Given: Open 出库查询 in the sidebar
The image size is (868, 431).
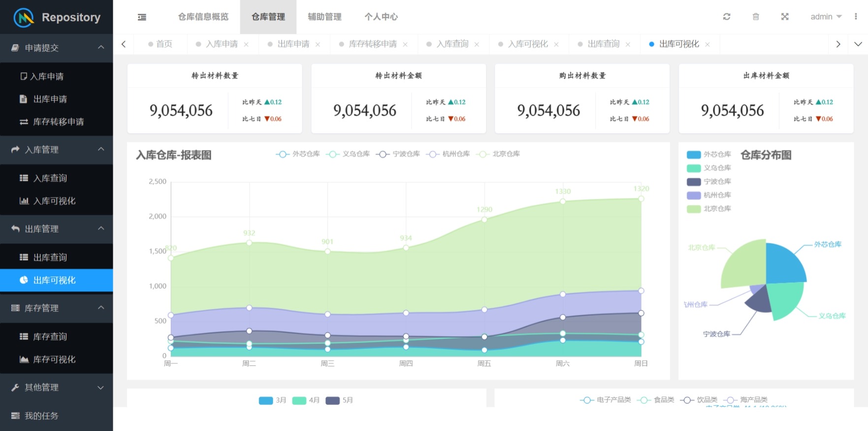Looking at the screenshot, I should coord(56,258).
